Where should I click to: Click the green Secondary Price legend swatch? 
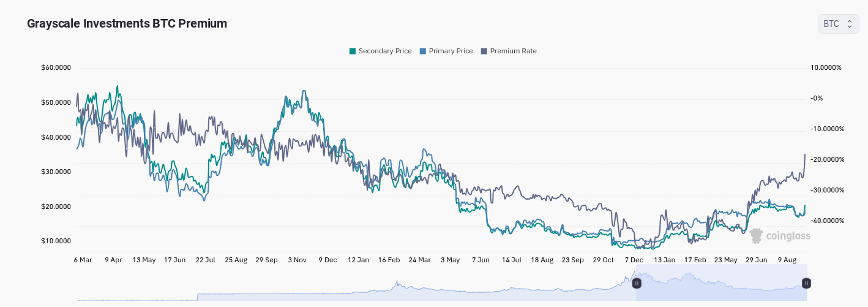pyautogui.click(x=353, y=51)
